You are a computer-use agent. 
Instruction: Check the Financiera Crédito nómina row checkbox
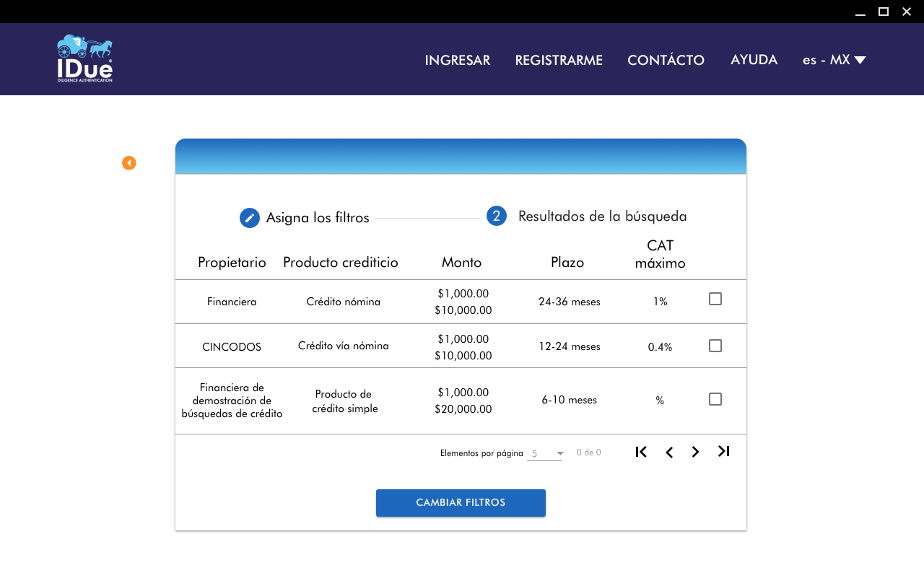click(715, 299)
